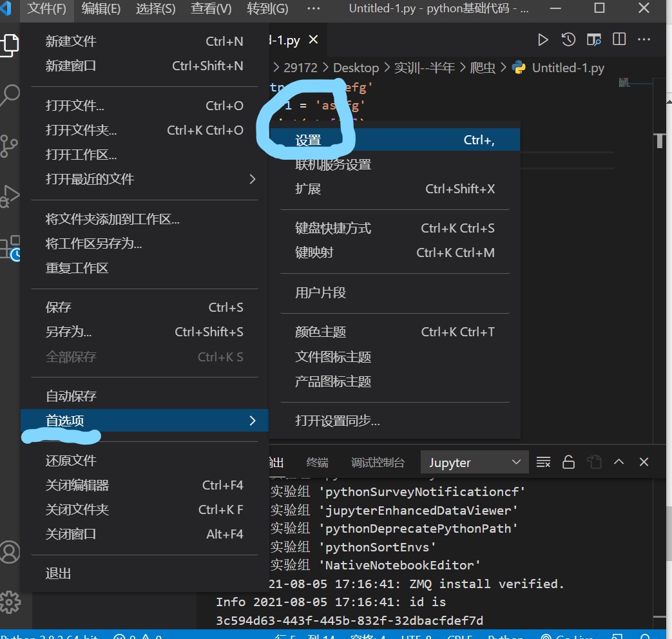
Task: Expand the 首选项 submenu
Action: click(x=145, y=421)
